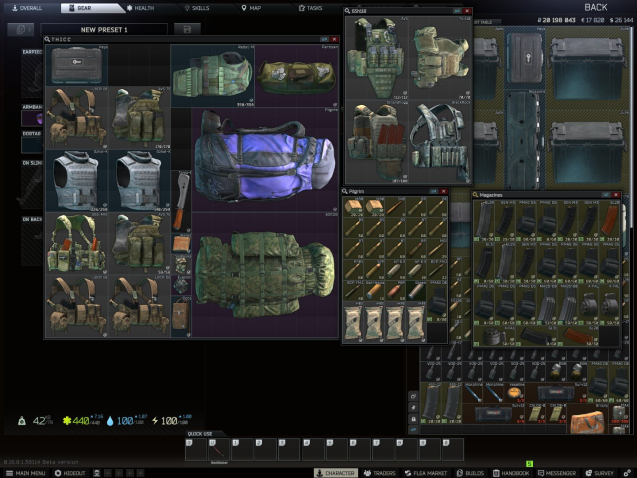Open the SURVEY screen
Viewport: 637px width, 478px height.
tap(600, 473)
